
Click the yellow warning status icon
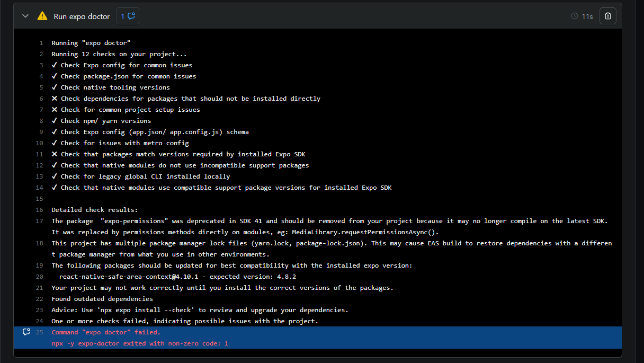[42, 16]
